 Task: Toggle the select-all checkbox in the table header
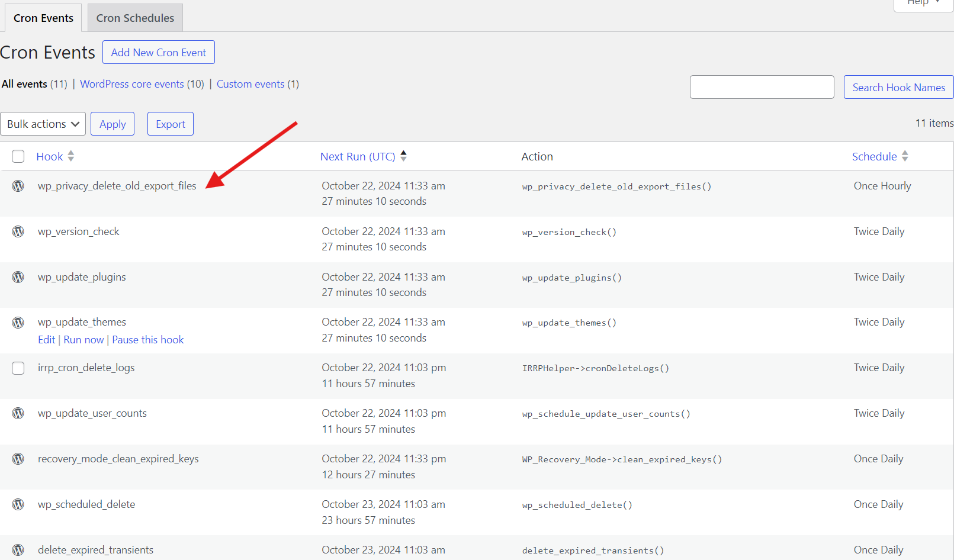point(18,156)
